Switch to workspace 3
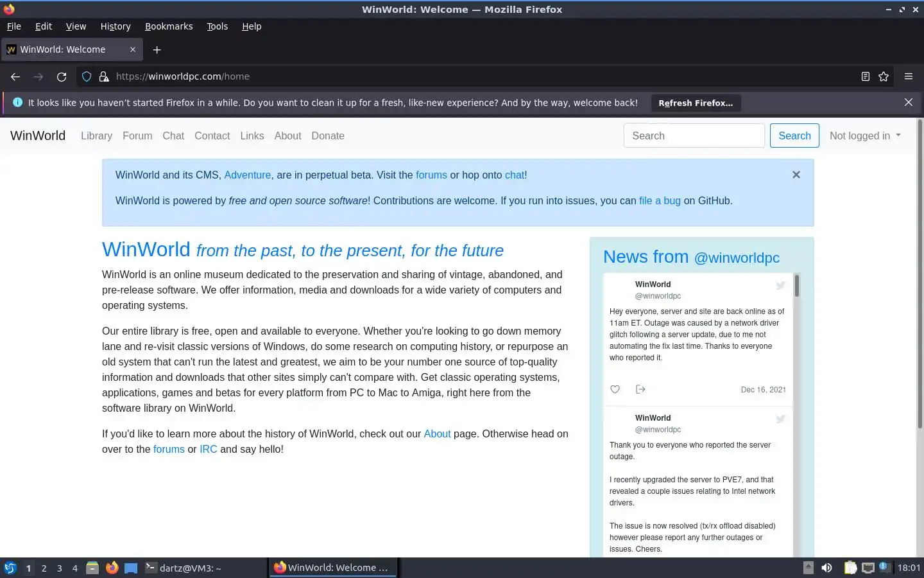 click(59, 568)
